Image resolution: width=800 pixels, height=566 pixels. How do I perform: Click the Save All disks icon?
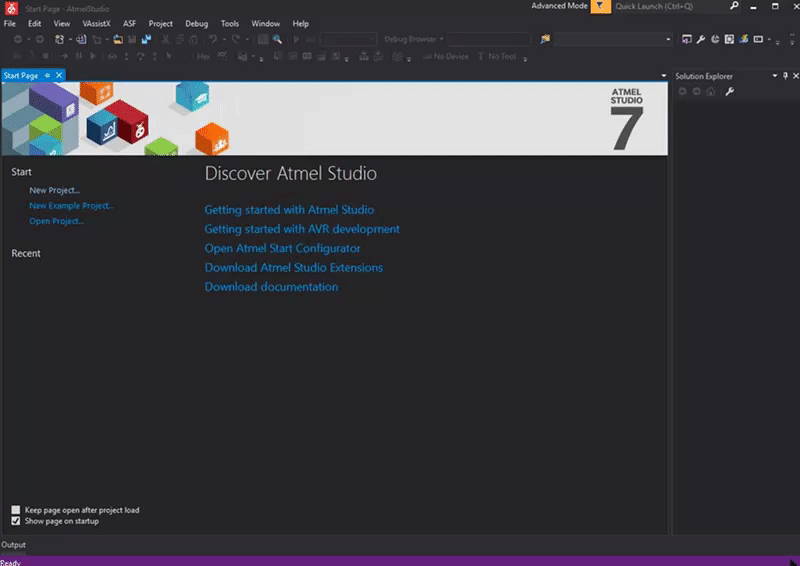(146, 39)
